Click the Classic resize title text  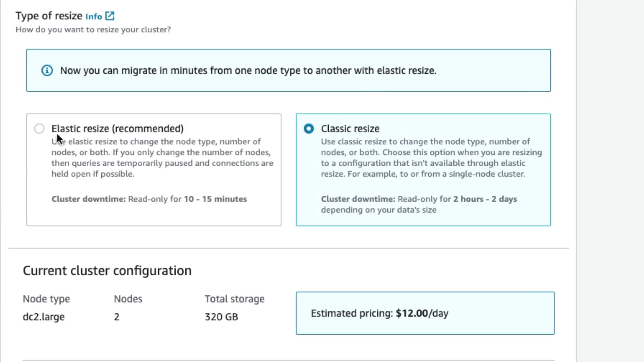[x=350, y=129]
